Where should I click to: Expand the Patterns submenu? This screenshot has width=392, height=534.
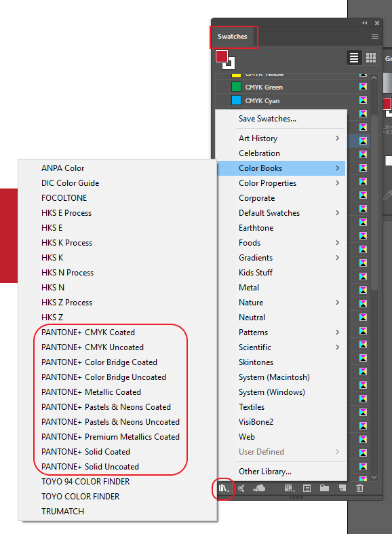point(281,332)
